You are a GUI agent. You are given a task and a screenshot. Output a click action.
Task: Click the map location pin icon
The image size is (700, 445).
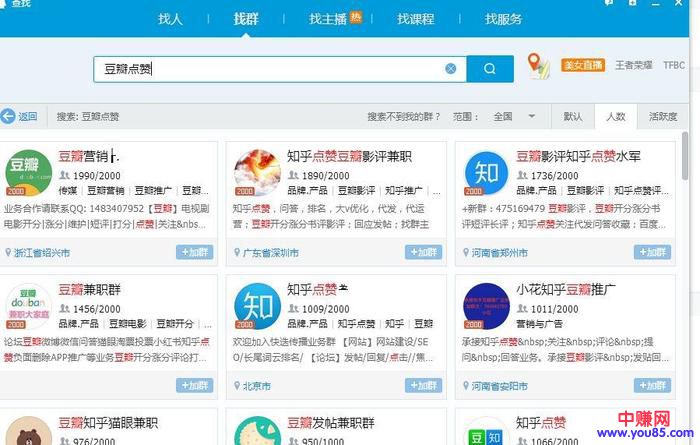538,66
